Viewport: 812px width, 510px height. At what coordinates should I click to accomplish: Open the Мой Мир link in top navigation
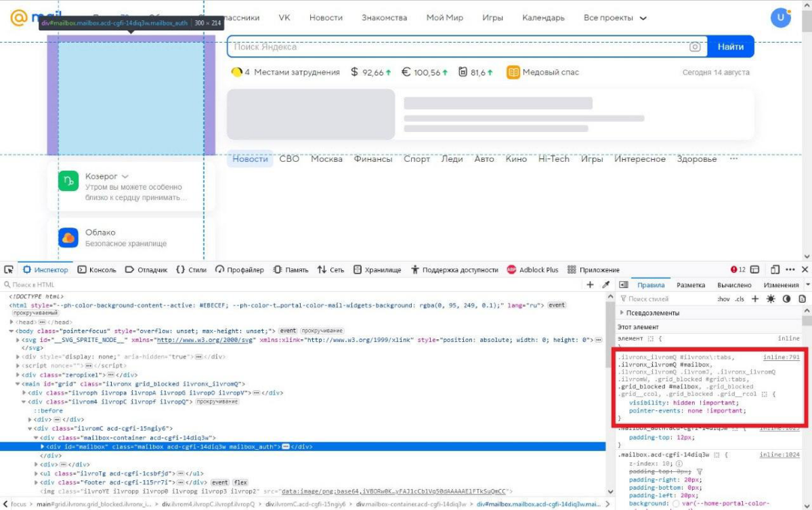click(x=444, y=18)
